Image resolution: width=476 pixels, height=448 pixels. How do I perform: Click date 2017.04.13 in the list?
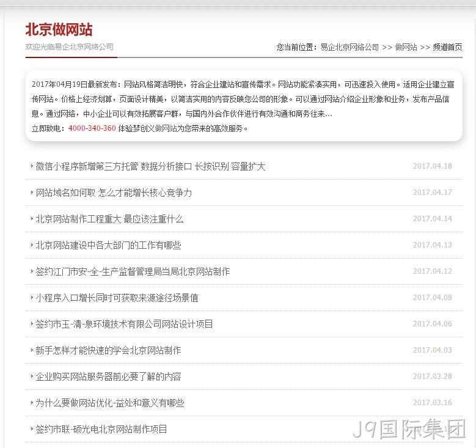432,245
